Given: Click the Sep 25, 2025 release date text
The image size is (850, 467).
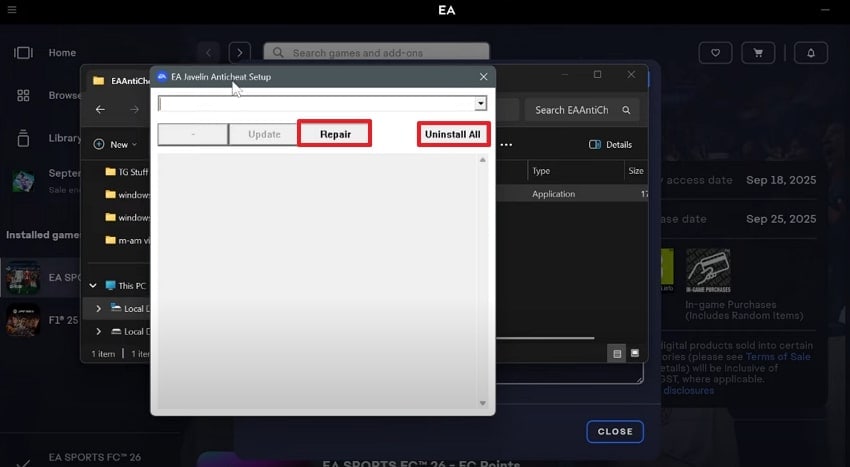Looking at the screenshot, I should point(781,219).
